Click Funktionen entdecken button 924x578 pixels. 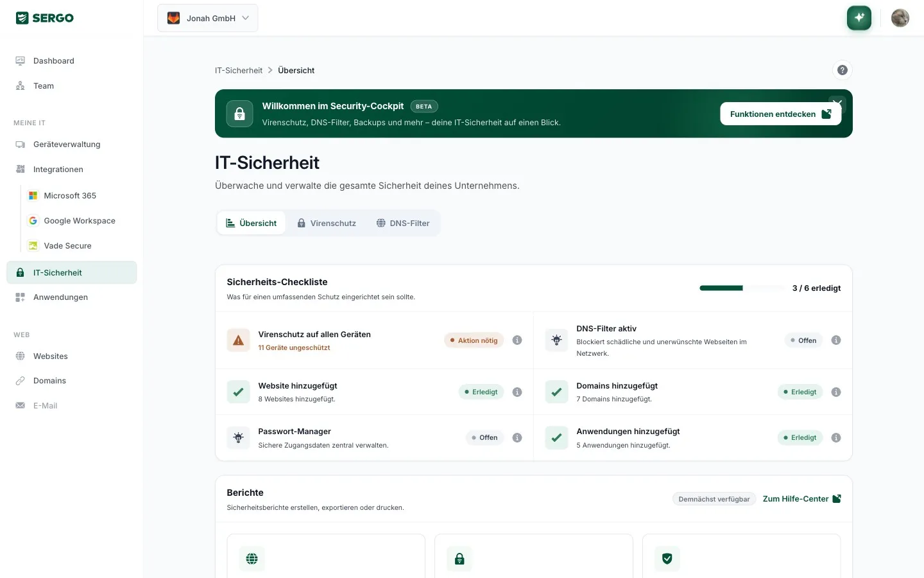click(780, 114)
